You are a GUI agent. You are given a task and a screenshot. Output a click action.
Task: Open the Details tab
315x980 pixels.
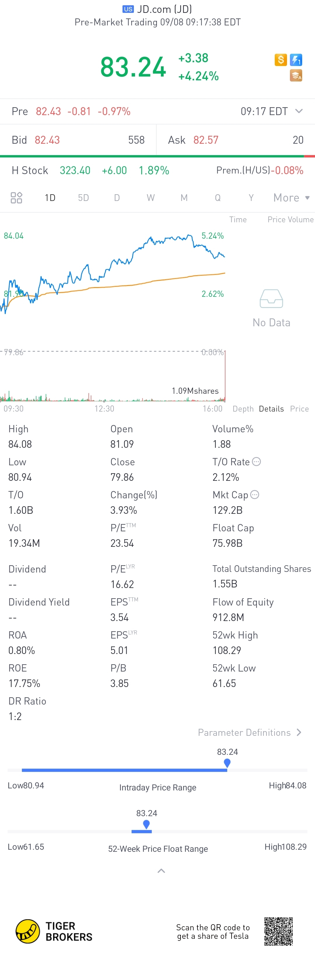point(271,409)
